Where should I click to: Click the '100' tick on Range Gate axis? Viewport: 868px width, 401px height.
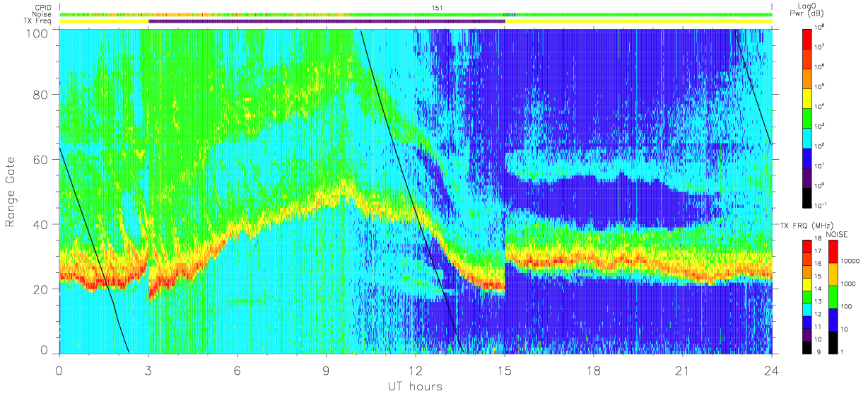click(38, 33)
